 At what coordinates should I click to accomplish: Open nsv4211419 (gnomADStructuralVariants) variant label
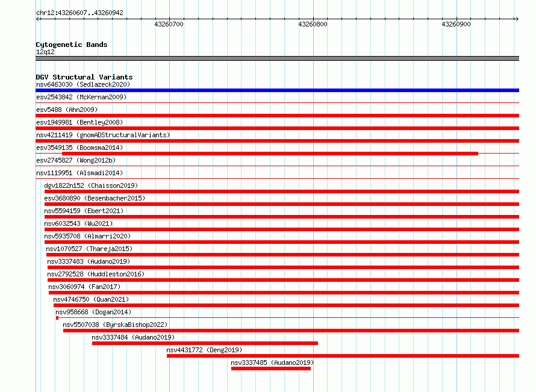coord(103,135)
